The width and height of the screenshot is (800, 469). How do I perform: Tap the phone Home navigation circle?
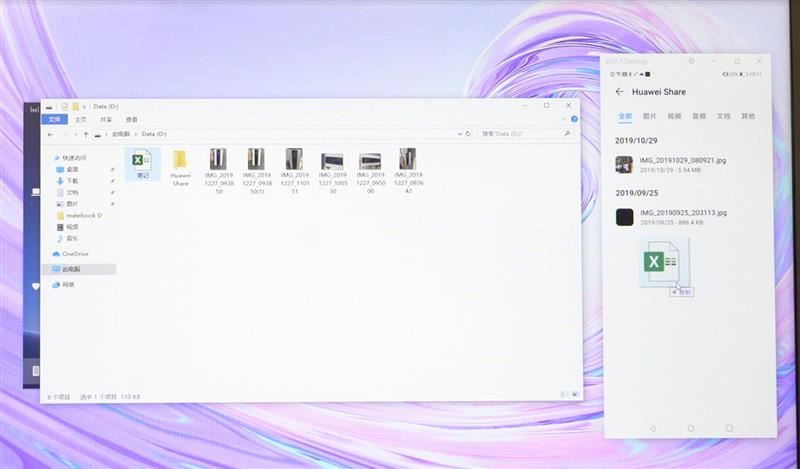pos(691,429)
